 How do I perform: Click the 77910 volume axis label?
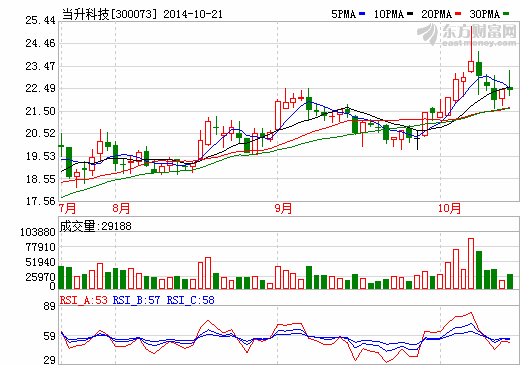coord(40,247)
